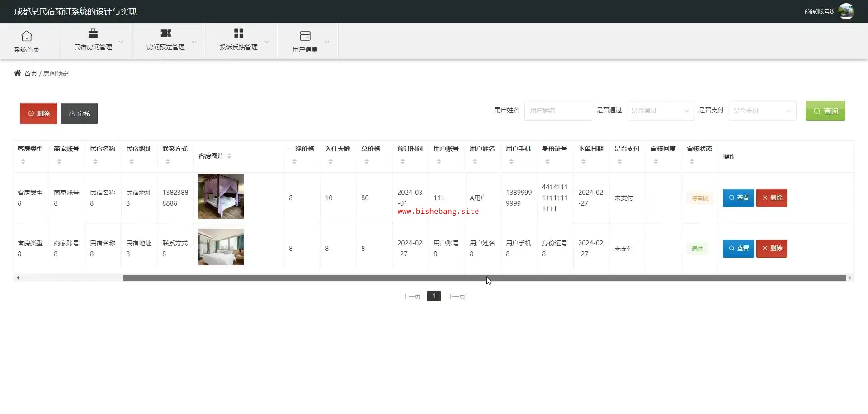Sort by 客房图片 column arrows
This screenshot has width=868, height=414.
click(229, 156)
